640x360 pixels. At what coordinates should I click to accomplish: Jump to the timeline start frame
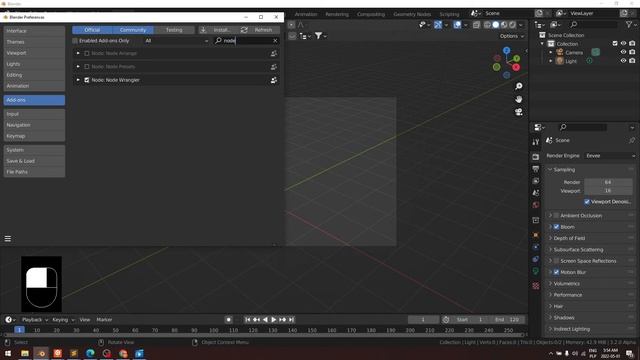(248, 320)
